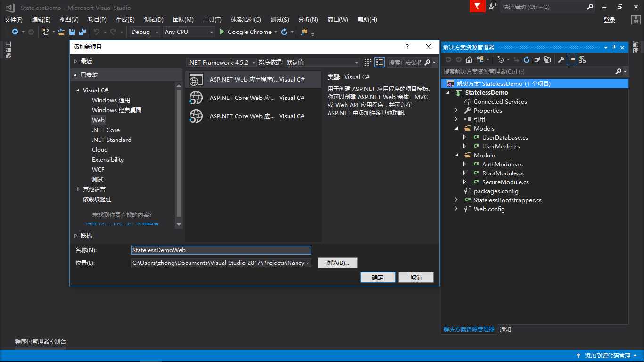The width and height of the screenshot is (644, 362).
Task: Switch to the 通知 tab
Action: tap(505, 329)
